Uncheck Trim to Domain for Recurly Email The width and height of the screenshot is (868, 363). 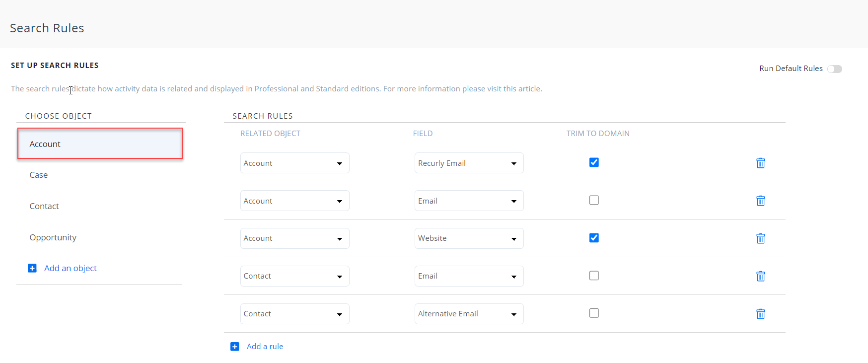594,162
